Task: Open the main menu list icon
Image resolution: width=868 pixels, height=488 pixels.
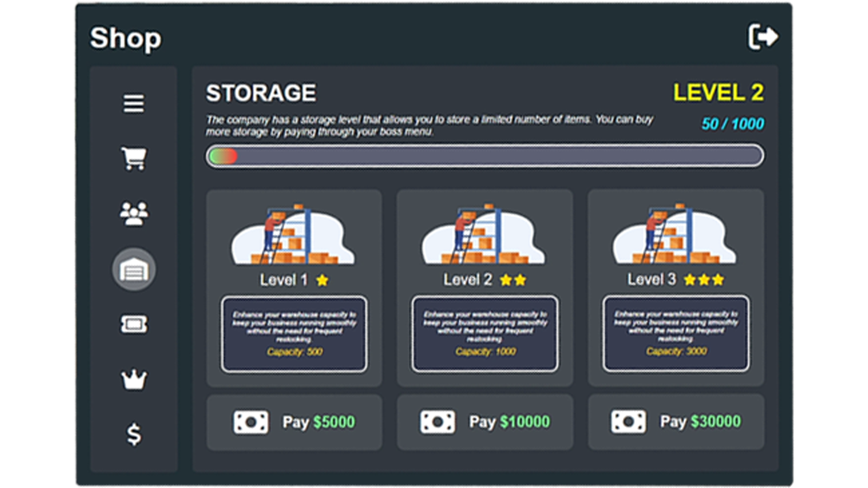Action: click(133, 104)
